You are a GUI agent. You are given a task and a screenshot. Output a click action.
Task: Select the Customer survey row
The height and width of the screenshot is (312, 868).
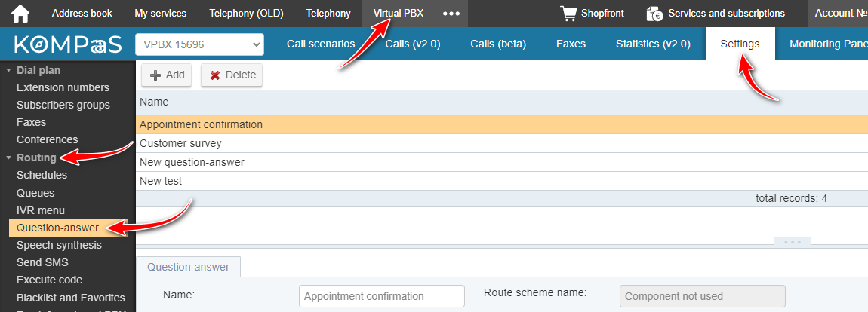coord(501,143)
